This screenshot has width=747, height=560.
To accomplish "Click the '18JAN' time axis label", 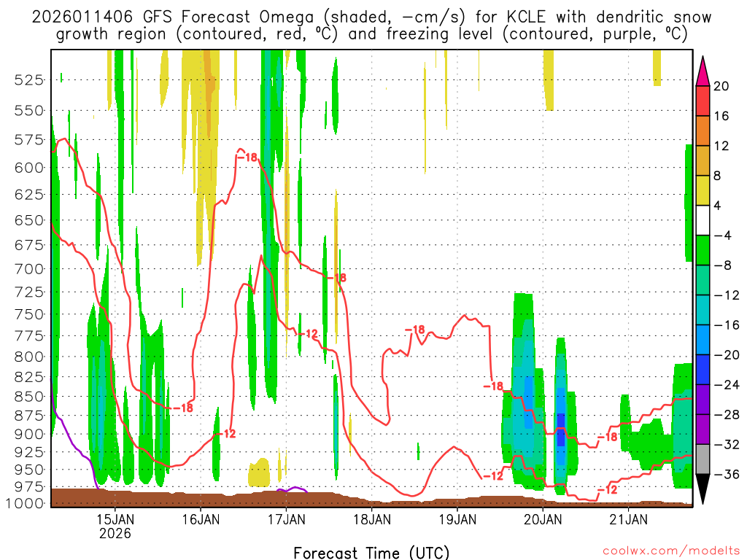I will click(372, 519).
